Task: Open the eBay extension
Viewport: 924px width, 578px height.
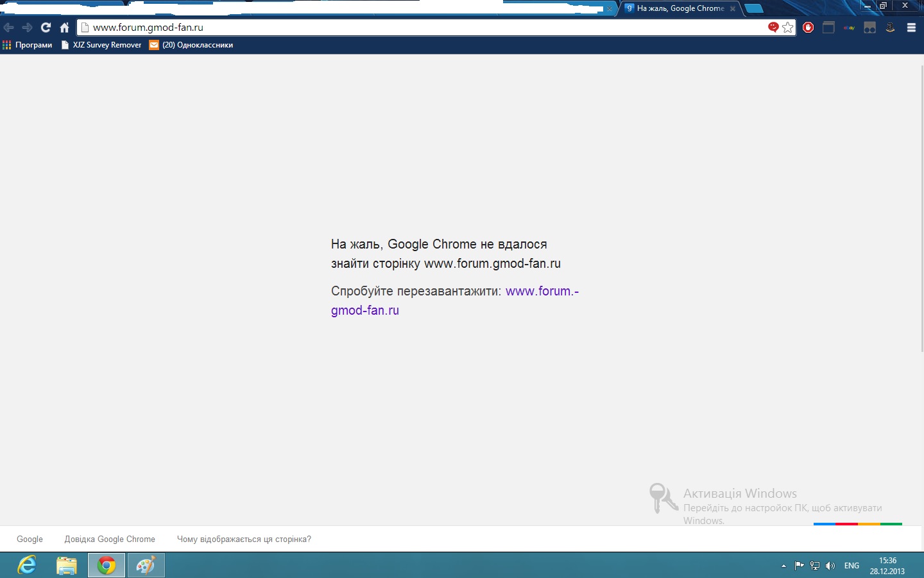Action: [x=850, y=28]
